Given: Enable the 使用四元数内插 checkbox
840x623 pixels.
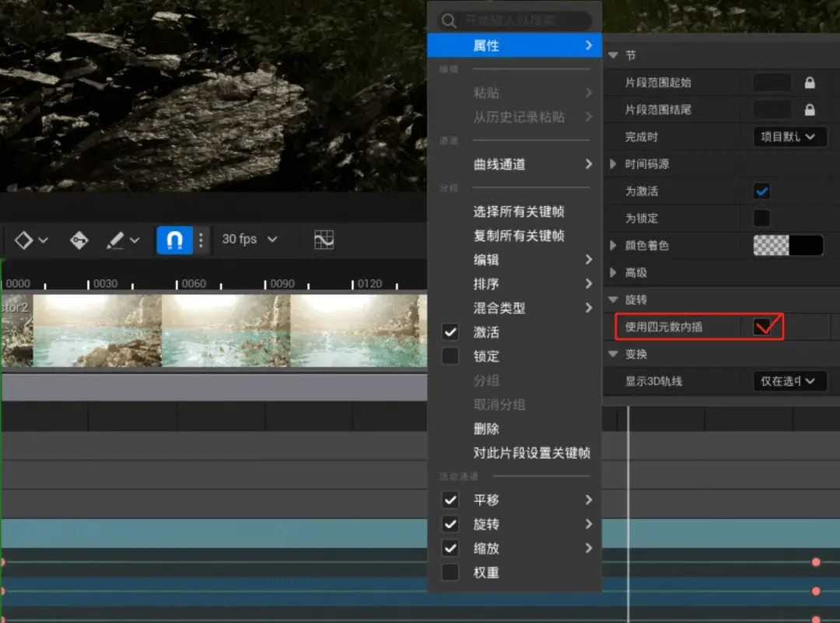Looking at the screenshot, I should coord(761,327).
